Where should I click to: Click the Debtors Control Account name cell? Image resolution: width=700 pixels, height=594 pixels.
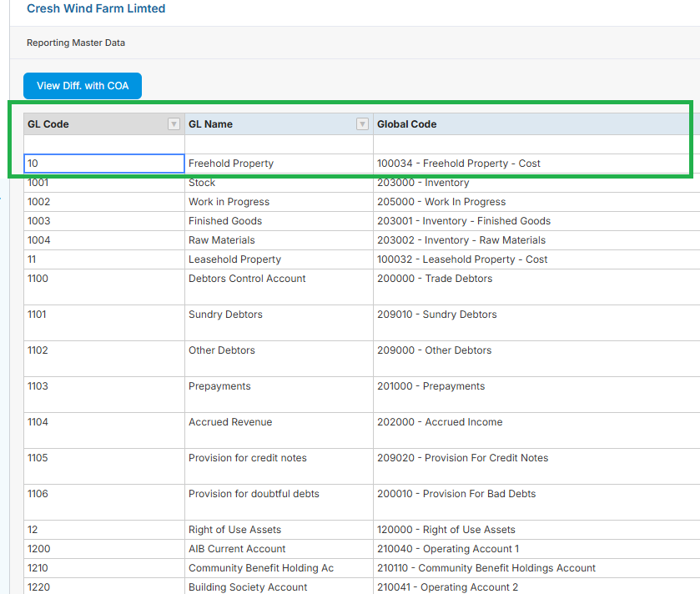point(279,287)
